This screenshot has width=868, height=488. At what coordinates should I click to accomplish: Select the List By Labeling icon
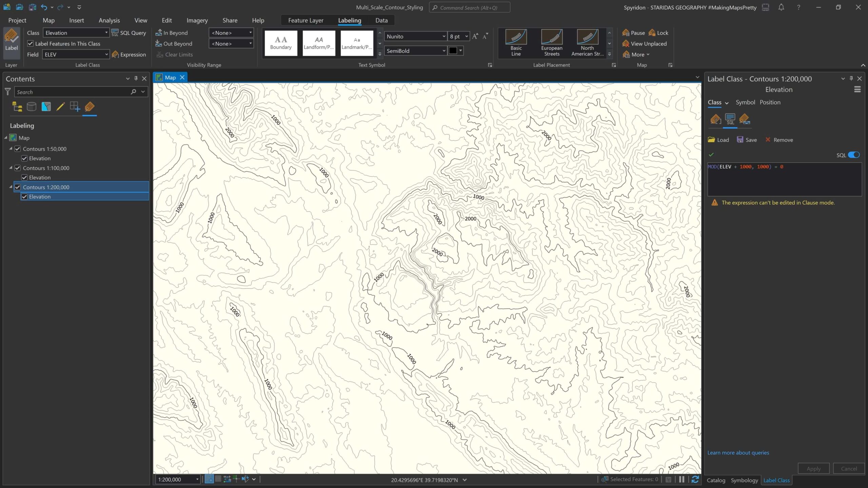coord(90,107)
